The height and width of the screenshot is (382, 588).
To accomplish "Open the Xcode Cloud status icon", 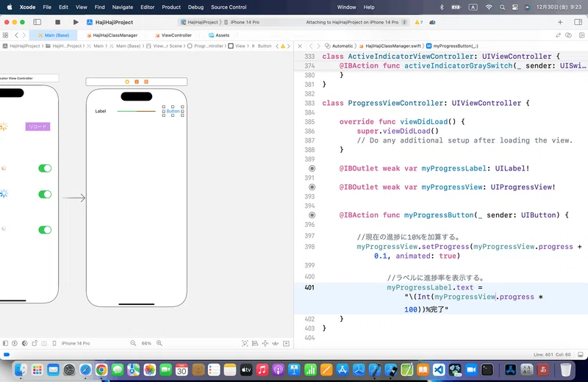I will 432,22.
